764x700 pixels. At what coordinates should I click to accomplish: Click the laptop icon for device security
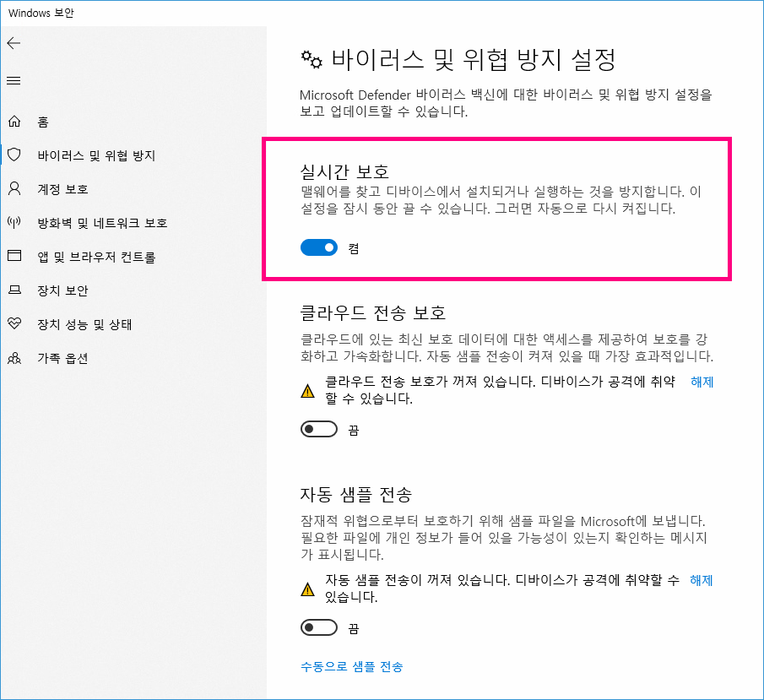pos(14,290)
